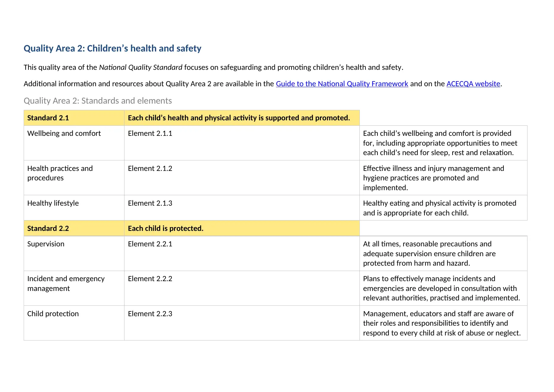Open the ACECQA website link

click(473, 84)
